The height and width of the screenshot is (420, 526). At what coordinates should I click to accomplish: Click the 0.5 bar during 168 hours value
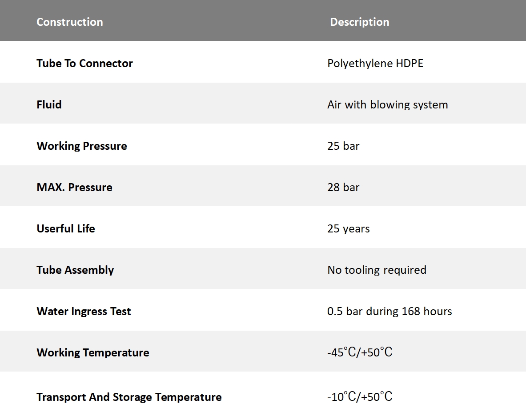tap(389, 311)
